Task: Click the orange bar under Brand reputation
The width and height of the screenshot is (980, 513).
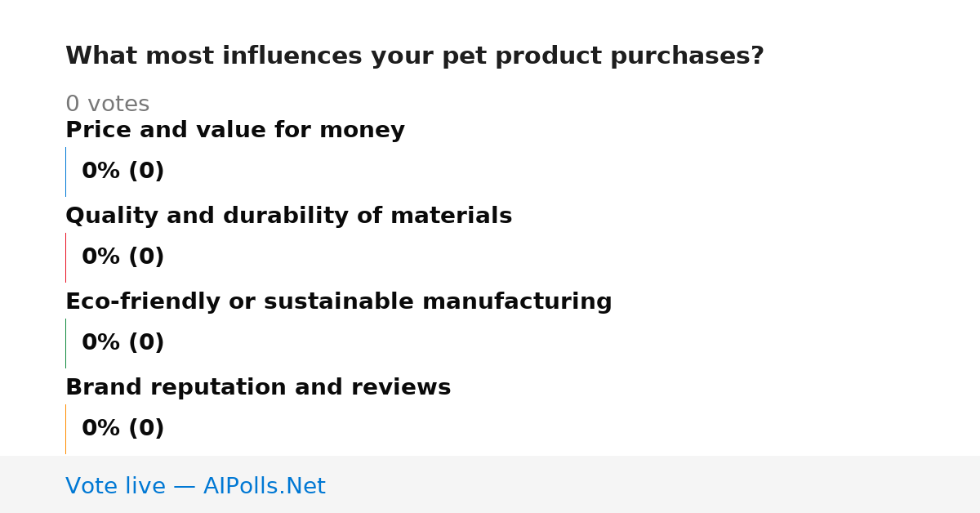Action: pyautogui.click(x=65, y=429)
